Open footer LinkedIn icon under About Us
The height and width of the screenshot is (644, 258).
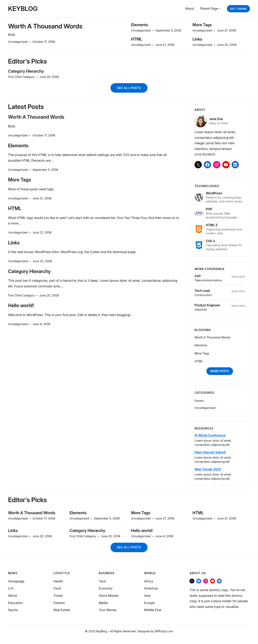click(219, 581)
